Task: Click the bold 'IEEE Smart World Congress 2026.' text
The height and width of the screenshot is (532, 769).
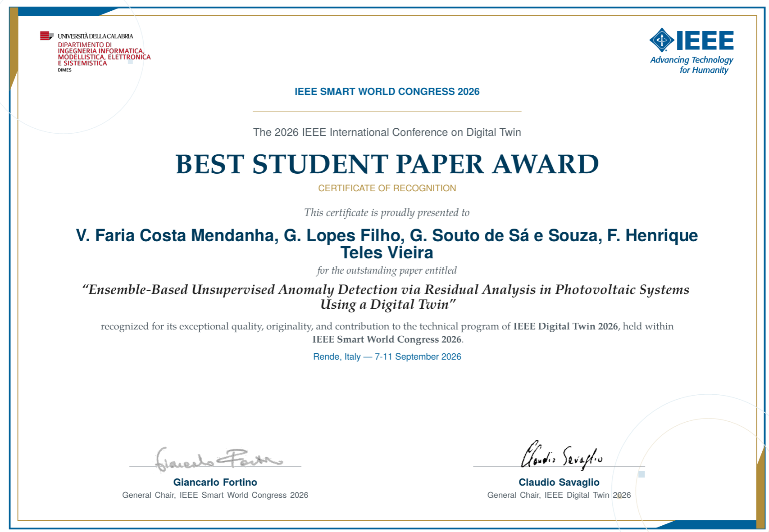Action: click(x=388, y=339)
